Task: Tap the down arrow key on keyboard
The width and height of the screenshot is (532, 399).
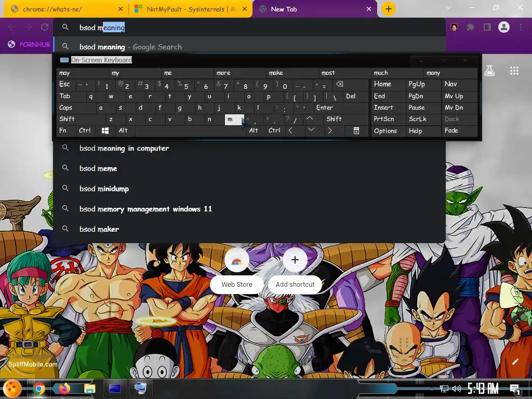Action: click(311, 130)
